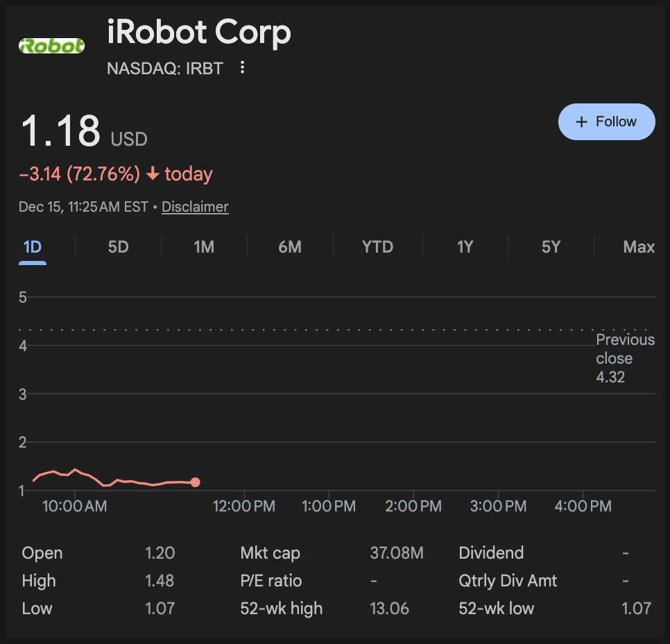Show the 1M chart range

204,247
